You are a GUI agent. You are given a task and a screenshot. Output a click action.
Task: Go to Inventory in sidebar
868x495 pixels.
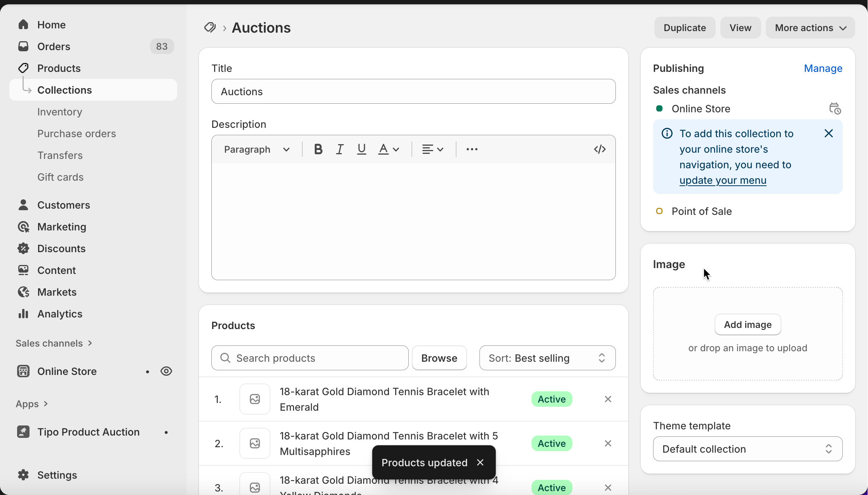click(60, 112)
